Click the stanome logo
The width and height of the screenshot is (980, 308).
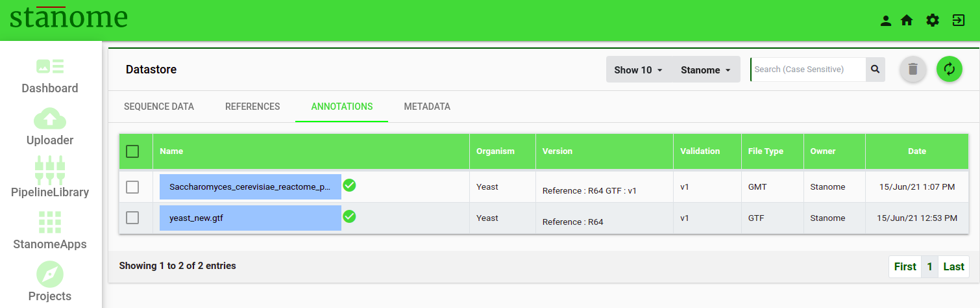[68, 18]
